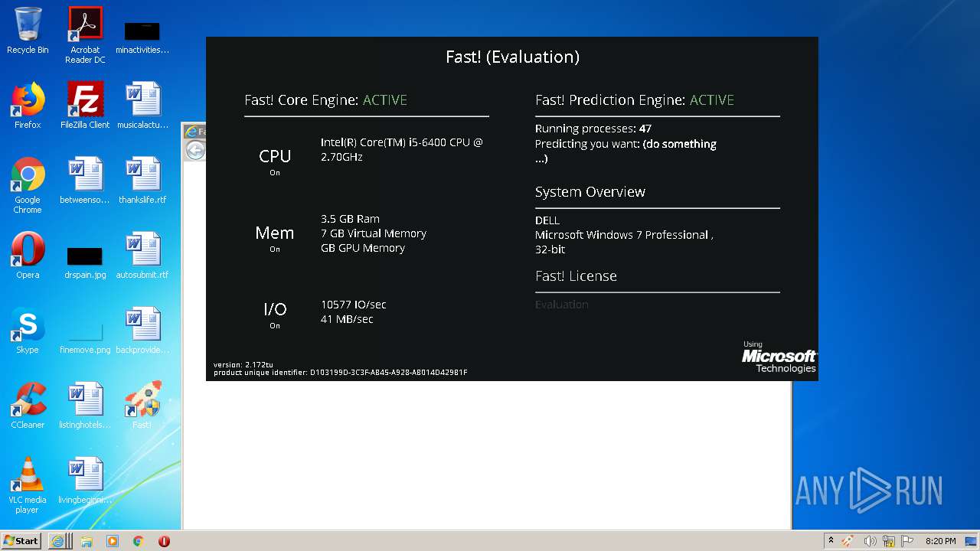The height and width of the screenshot is (551, 980).
Task: Open the volume speaker tray icon
Action: tap(870, 541)
